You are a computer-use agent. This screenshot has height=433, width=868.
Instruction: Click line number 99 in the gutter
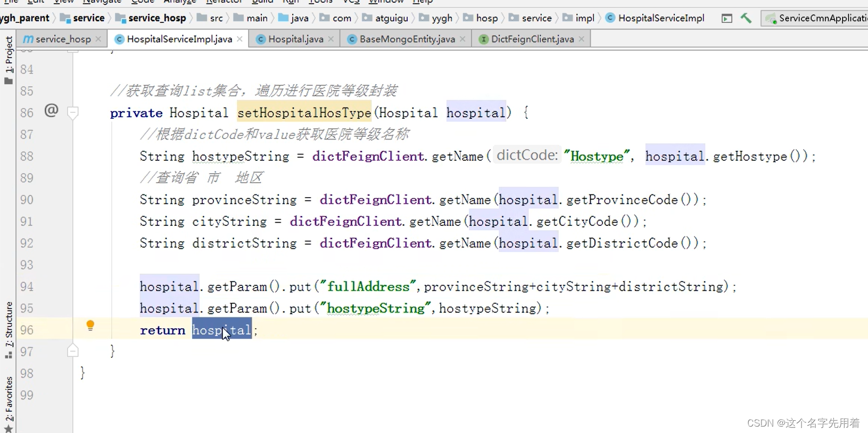click(27, 395)
